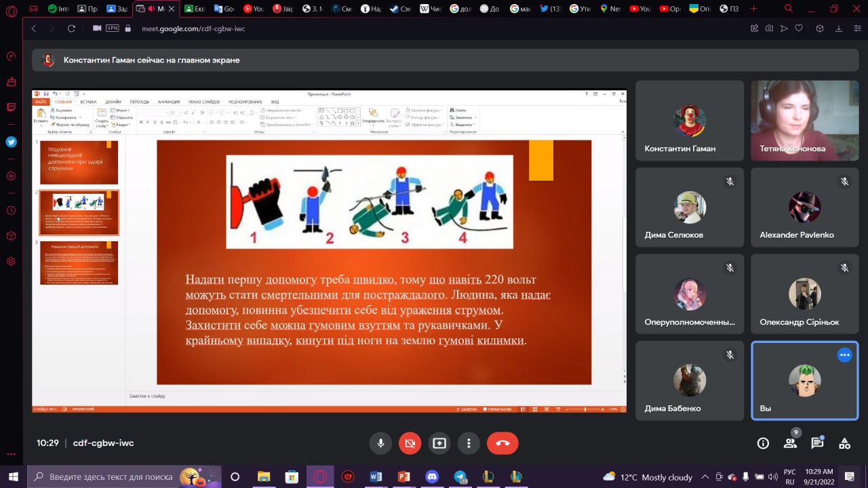This screenshot has height=488, width=868.
Task: Open Meet activities icon
Action: click(844, 443)
